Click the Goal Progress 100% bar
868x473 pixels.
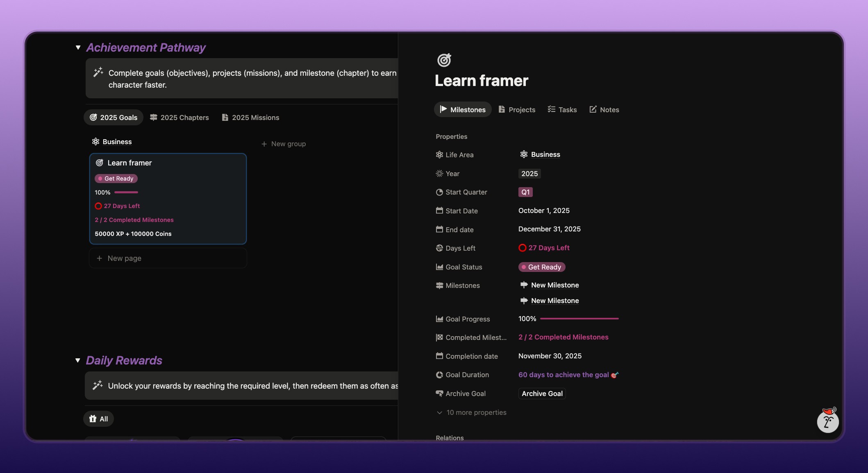[x=579, y=319]
